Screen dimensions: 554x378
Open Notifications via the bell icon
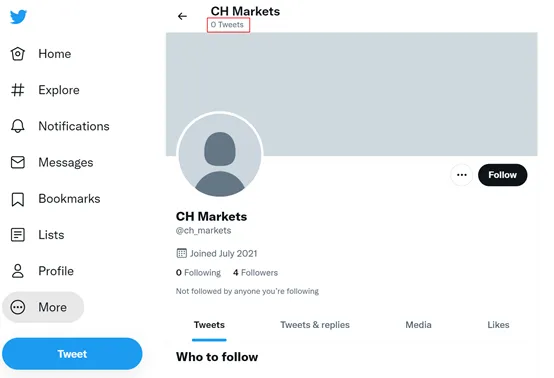coord(18,126)
